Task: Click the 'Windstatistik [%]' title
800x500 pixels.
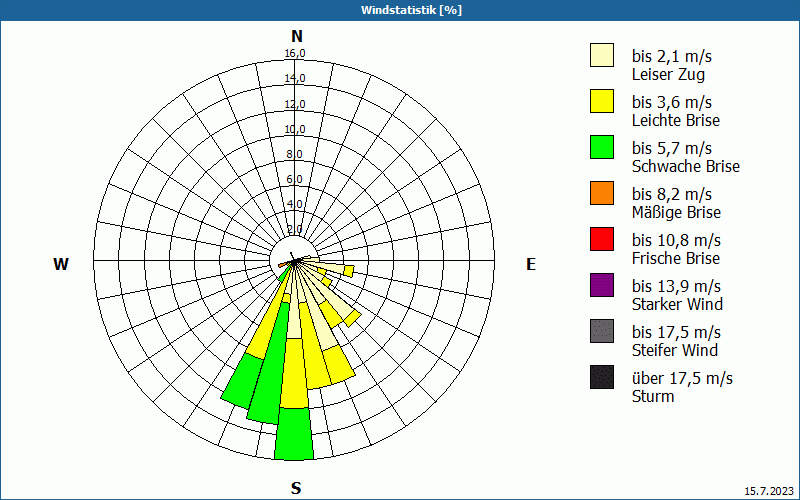Action: pyautogui.click(x=411, y=10)
